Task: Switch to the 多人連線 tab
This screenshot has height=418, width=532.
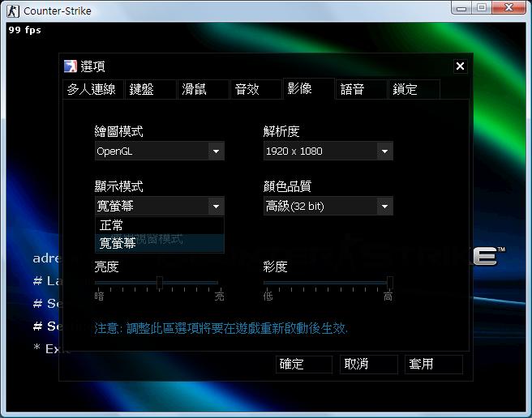Action: pyautogui.click(x=93, y=89)
